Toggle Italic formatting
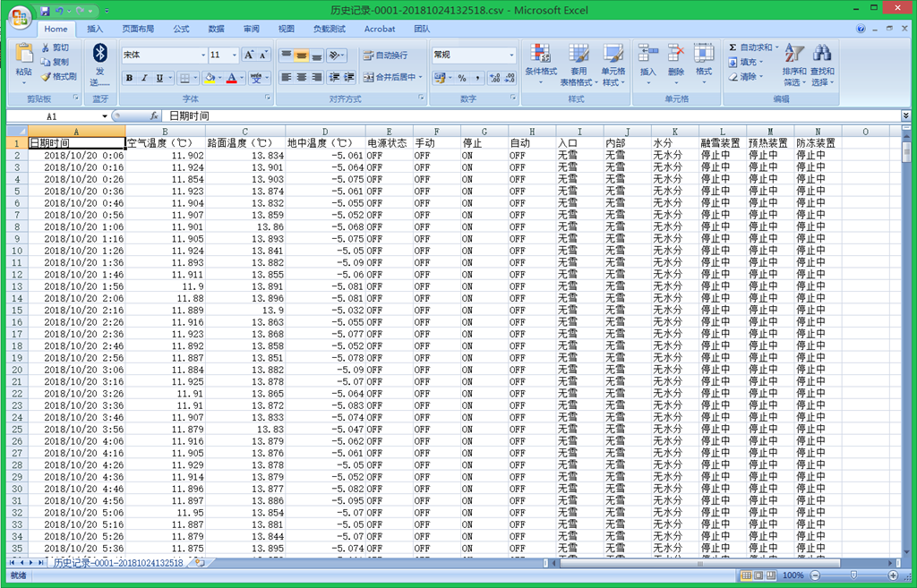The height and width of the screenshot is (588, 917). pos(145,78)
